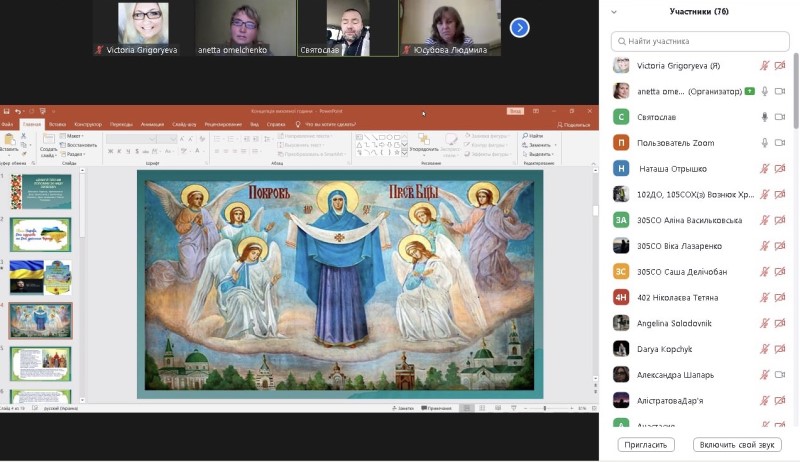This screenshot has width=800, height=462.
Task: Click the PowerPoint Save icon in quick access toolbar
Action: point(7,111)
